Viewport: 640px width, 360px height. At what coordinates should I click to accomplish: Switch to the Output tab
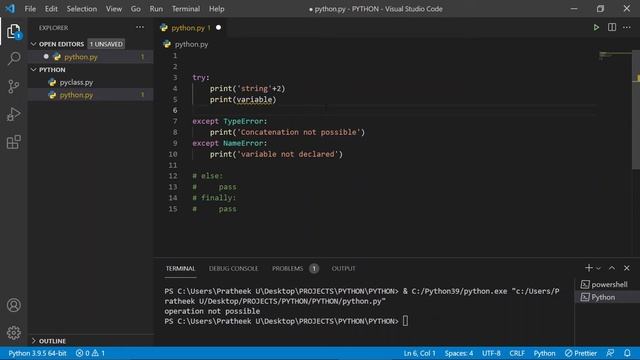[x=343, y=268]
